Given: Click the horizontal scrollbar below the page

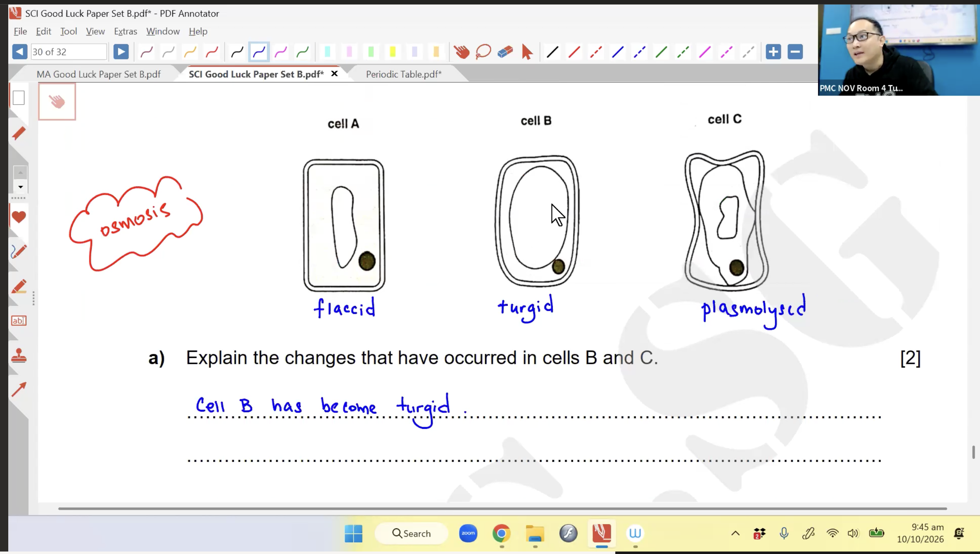Looking at the screenshot, I should (502, 509).
